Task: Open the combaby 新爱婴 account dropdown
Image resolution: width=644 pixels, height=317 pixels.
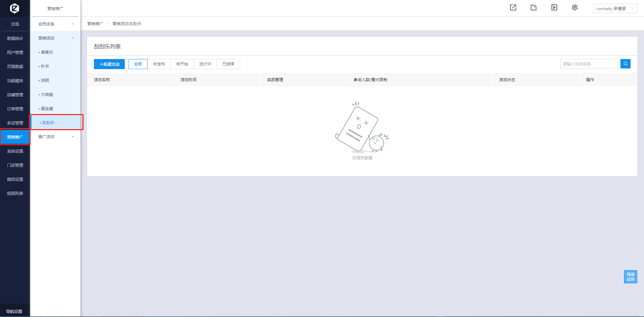Action: click(615, 9)
